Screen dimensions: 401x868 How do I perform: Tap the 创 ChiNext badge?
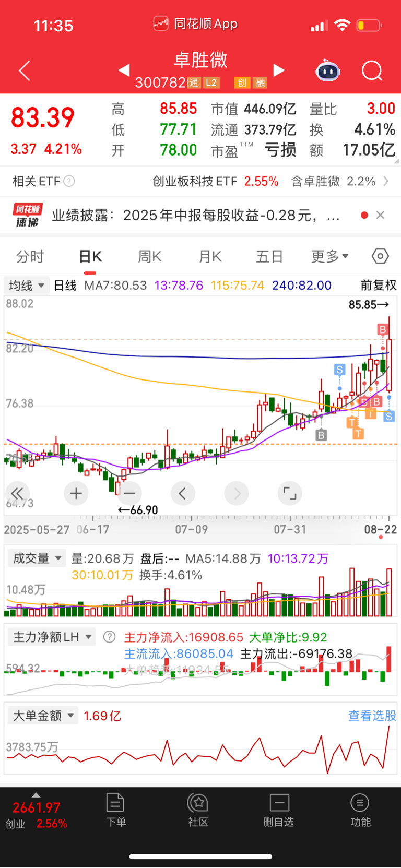pos(242,82)
